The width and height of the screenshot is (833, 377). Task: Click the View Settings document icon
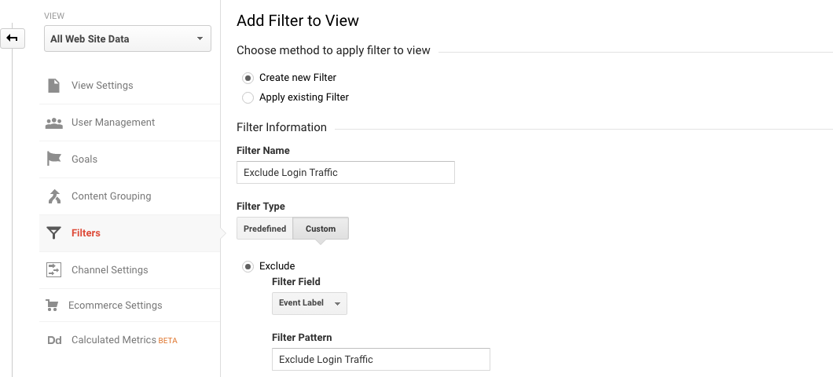pyautogui.click(x=54, y=85)
